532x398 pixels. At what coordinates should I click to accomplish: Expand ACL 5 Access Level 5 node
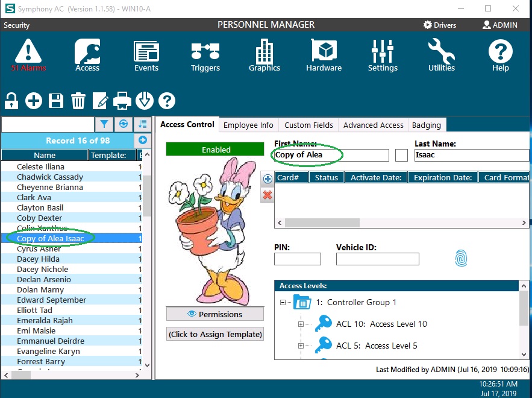click(301, 346)
